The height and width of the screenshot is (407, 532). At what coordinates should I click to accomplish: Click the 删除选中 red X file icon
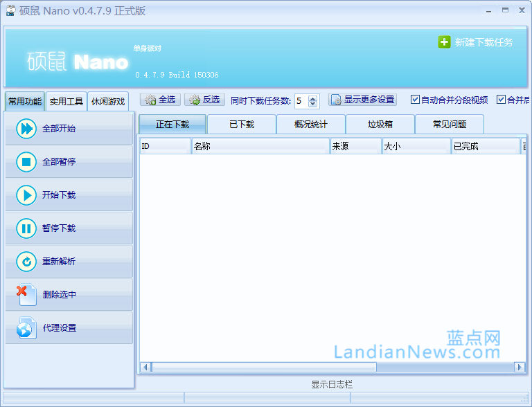pyautogui.click(x=26, y=295)
